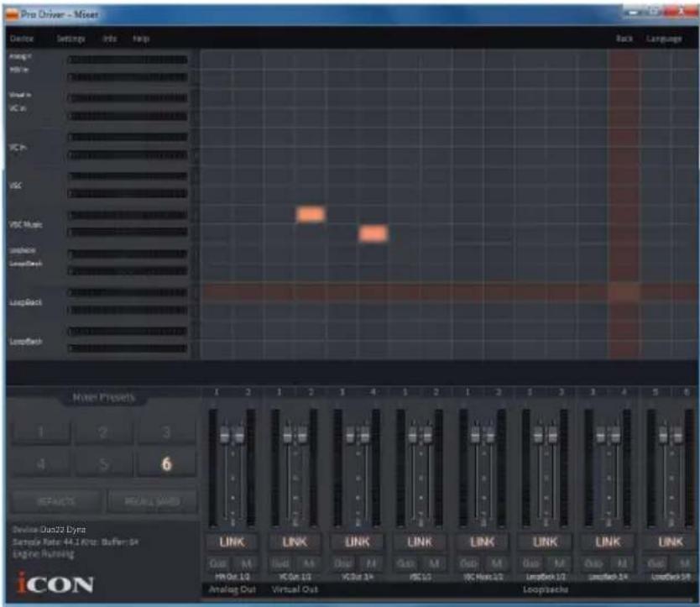
Task: Click the Out button on HW Out 1/2 strip
Action: tap(218, 563)
